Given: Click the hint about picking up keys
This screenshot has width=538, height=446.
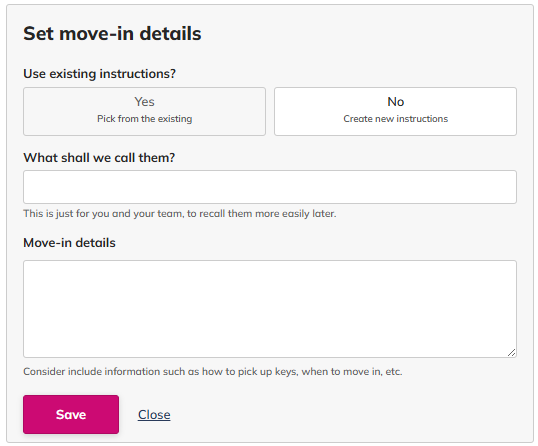Looking at the screenshot, I should (x=213, y=371).
